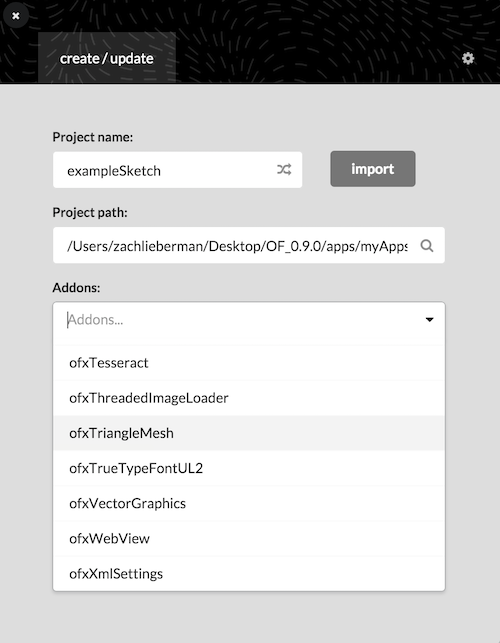Select ofxTesseract from addons list
This screenshot has height=643, width=500.
[249, 363]
